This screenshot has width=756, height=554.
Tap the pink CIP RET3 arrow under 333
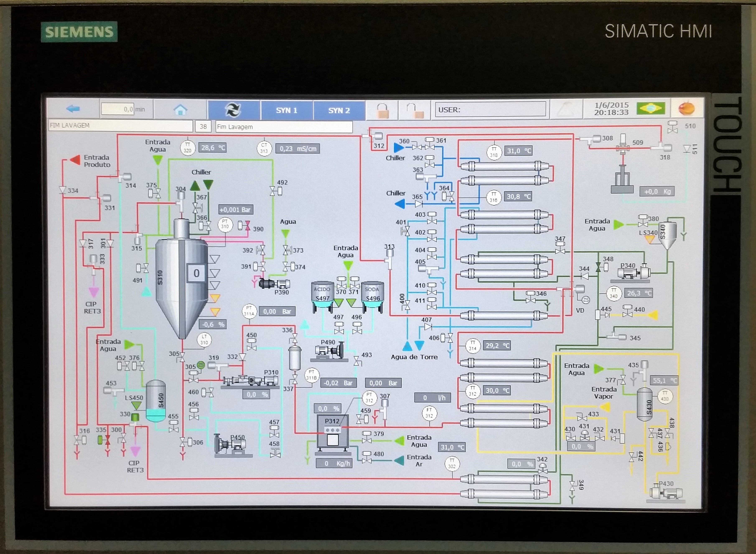(x=93, y=292)
